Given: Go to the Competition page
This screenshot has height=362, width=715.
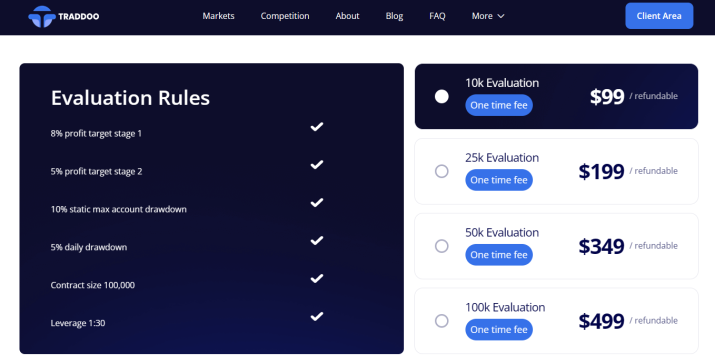Looking at the screenshot, I should (x=285, y=16).
